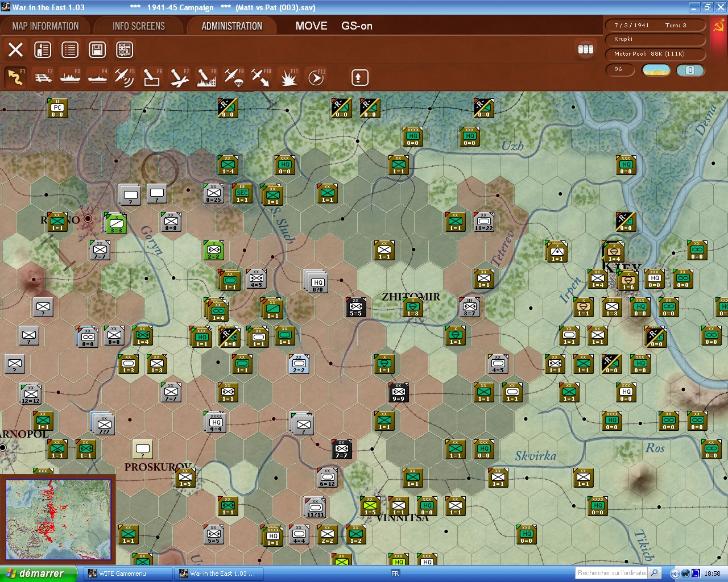
Task: Select the 7=7 black counter near Proskurov
Action: [342, 449]
